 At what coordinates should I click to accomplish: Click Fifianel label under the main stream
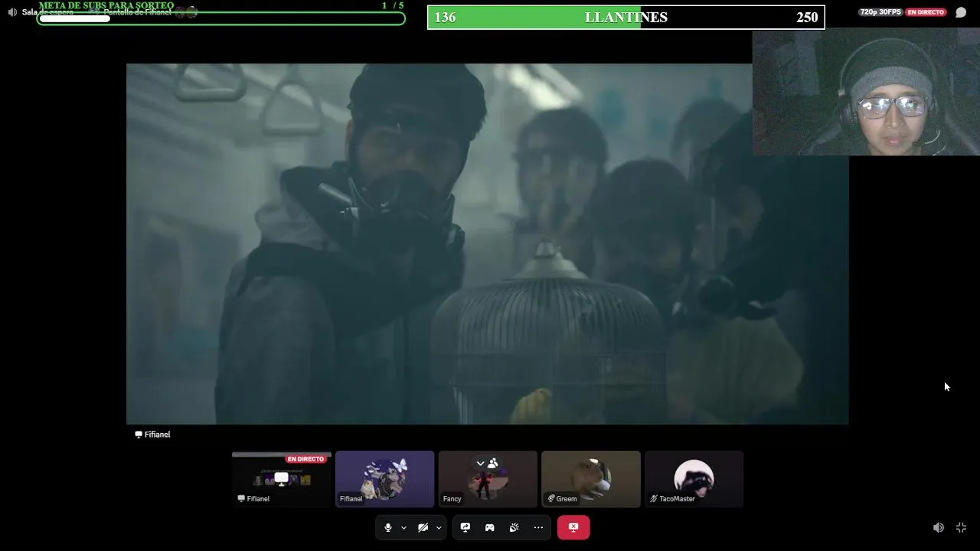(x=157, y=435)
